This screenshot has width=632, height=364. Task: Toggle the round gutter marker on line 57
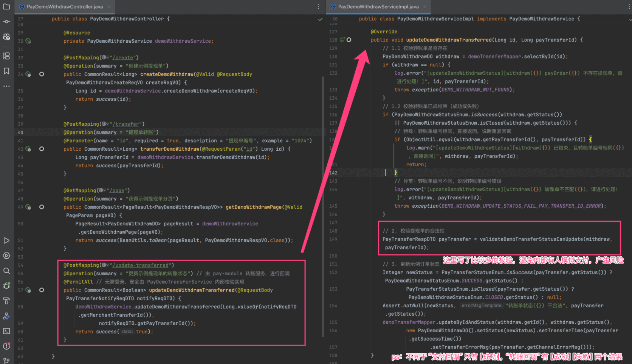[x=42, y=290]
